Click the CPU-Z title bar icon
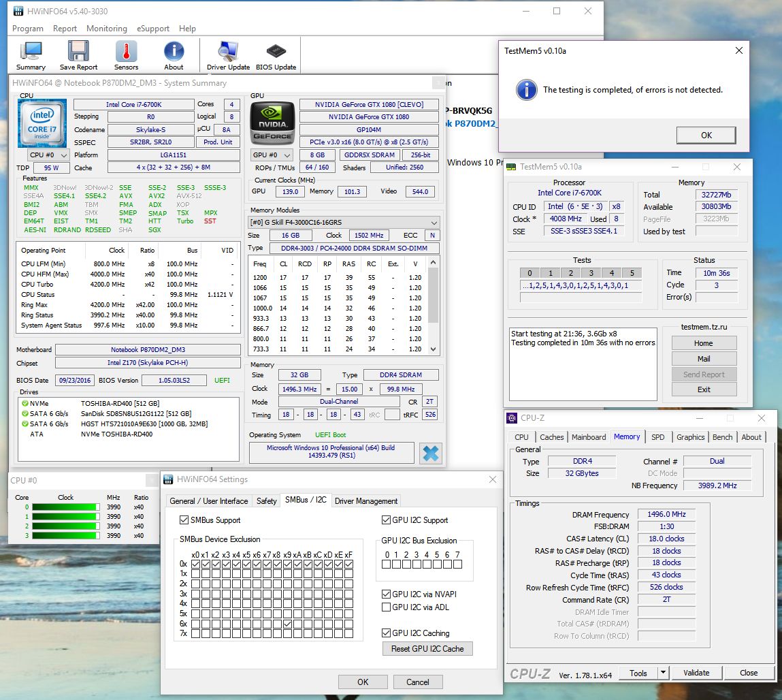Screen dimensions: 782x700 pos(512,418)
